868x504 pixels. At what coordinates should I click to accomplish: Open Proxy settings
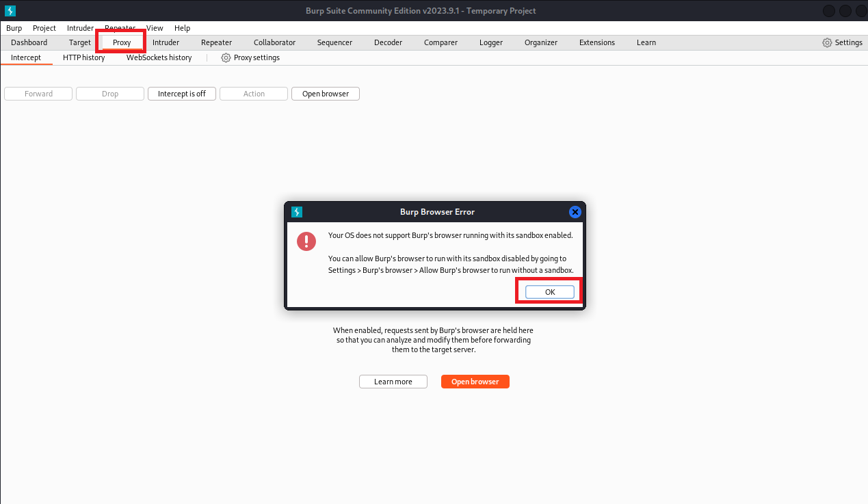(250, 57)
